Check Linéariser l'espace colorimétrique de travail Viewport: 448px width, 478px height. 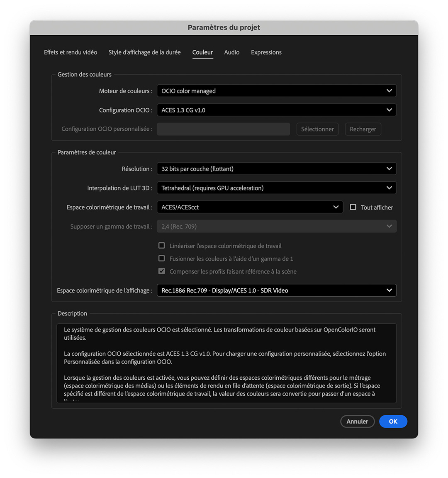(x=162, y=246)
